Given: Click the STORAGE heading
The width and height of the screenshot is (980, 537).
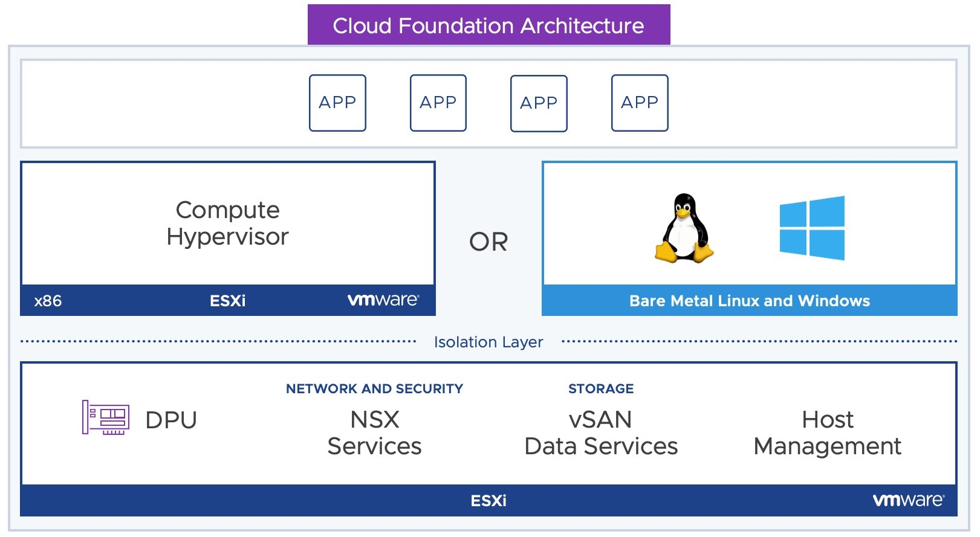Looking at the screenshot, I should (601, 389).
